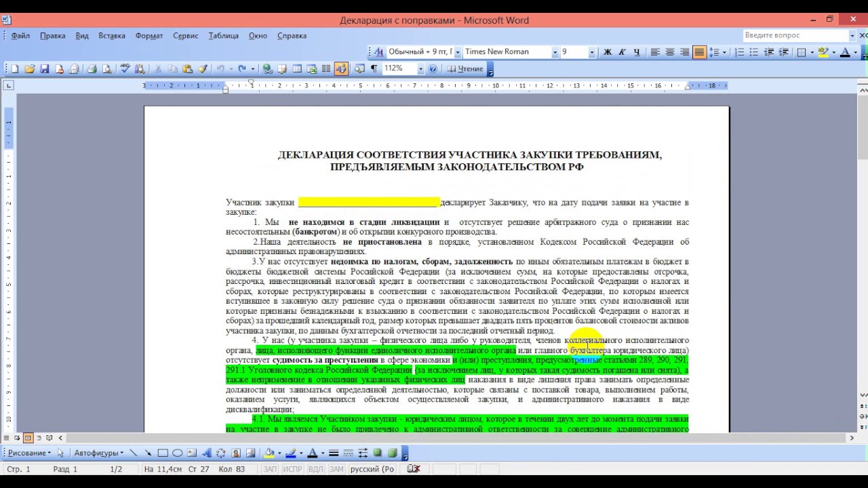
Task: Toggle ЗАМ overtype mode in status bar
Action: pos(336,469)
